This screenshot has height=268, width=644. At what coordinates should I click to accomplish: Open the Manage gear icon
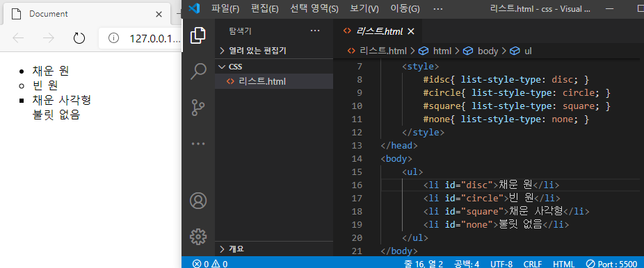click(x=198, y=237)
